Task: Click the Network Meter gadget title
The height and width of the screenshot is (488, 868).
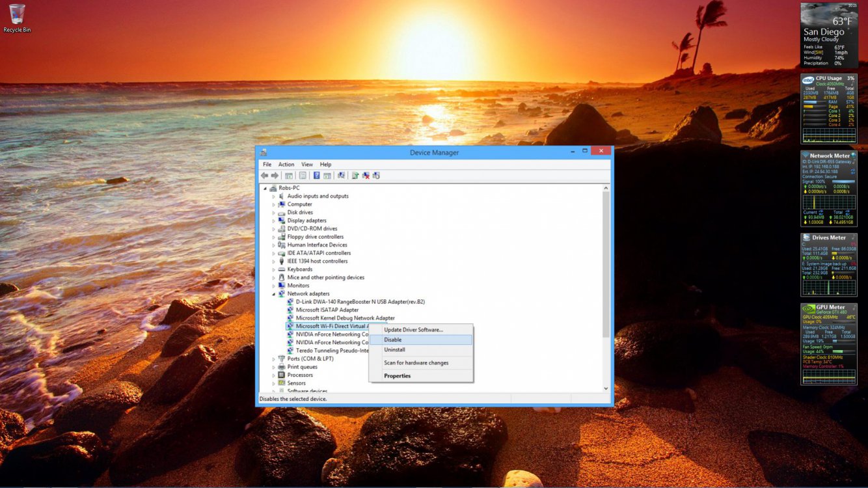Action: click(x=830, y=156)
